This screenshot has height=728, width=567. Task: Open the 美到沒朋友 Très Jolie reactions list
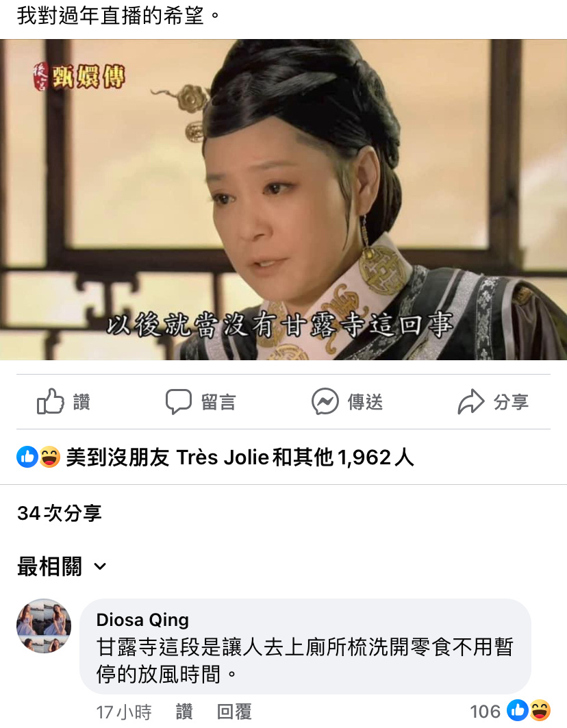240,457
